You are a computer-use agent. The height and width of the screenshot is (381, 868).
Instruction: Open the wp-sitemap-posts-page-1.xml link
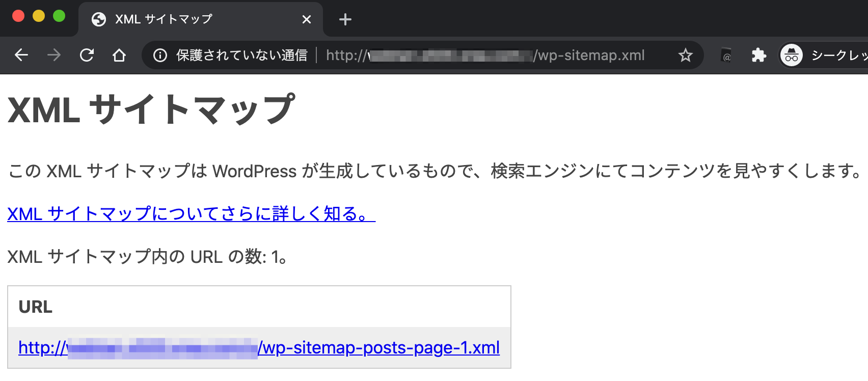259,347
